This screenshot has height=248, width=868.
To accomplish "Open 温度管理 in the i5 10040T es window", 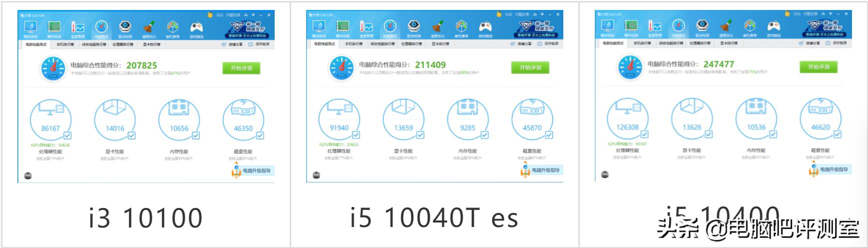I will (367, 27).
